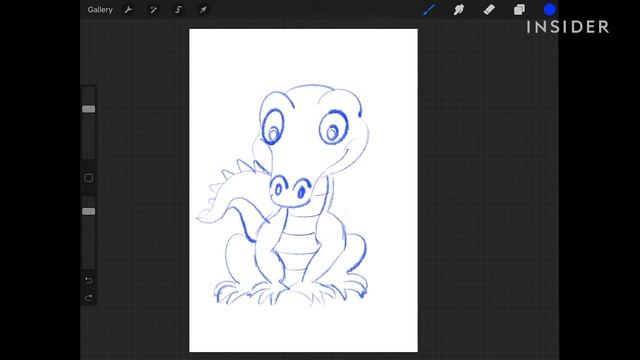Select the Brush tool
Viewport: 640px width, 360px height.
tap(429, 9)
